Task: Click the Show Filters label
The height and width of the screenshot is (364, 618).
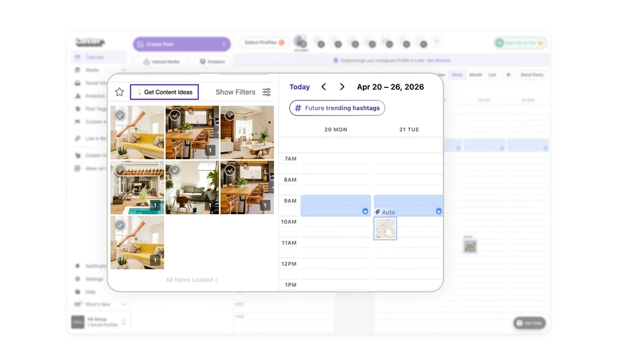Action: click(236, 92)
